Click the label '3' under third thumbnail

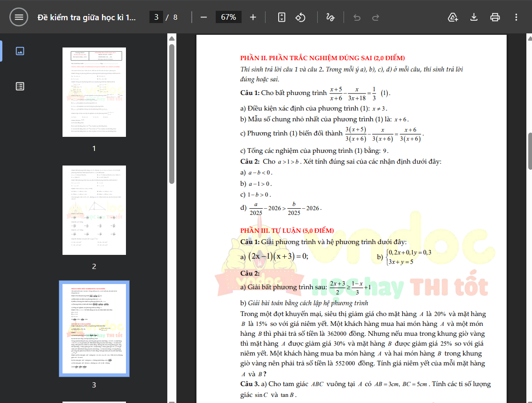[94, 385]
